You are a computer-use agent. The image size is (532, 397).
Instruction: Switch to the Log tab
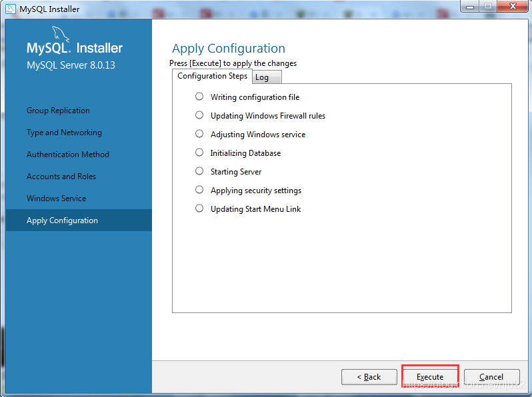[x=267, y=77]
